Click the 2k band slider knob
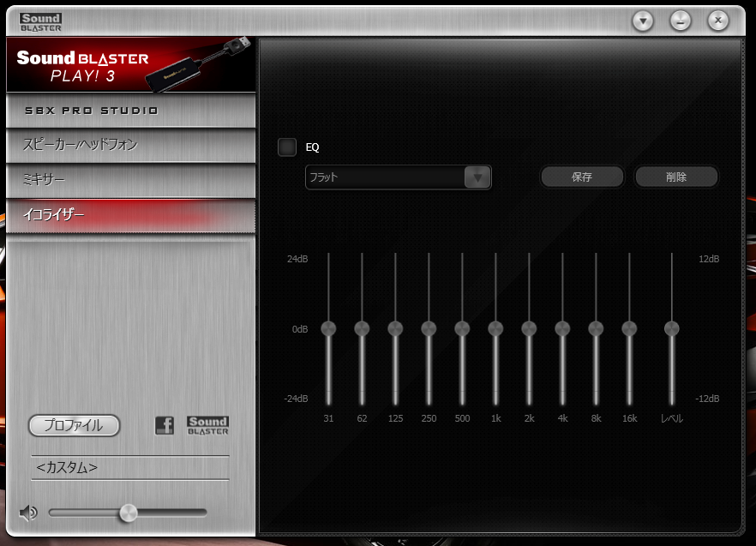 pos(529,328)
